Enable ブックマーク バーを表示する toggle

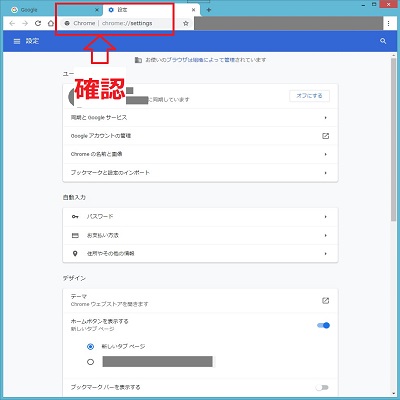322,387
